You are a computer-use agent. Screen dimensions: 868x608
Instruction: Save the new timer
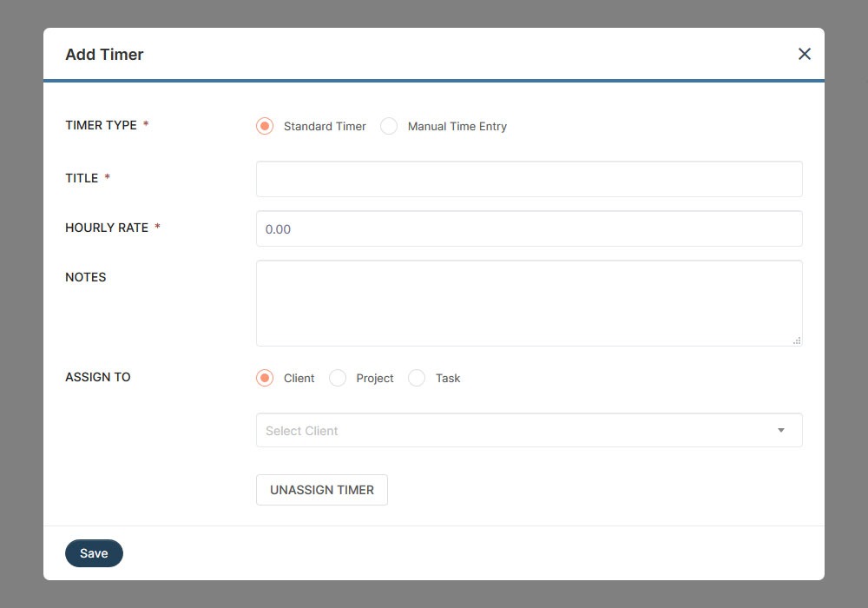(94, 553)
